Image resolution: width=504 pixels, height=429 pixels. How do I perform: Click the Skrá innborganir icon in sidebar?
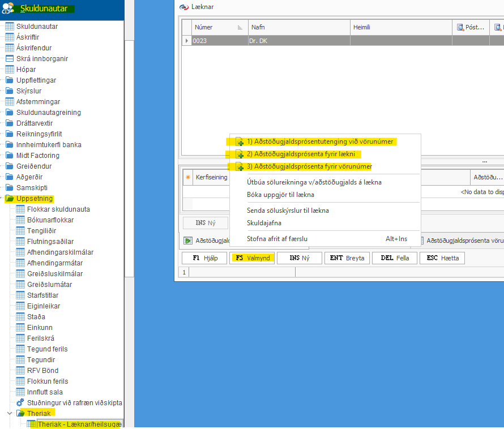(10, 59)
